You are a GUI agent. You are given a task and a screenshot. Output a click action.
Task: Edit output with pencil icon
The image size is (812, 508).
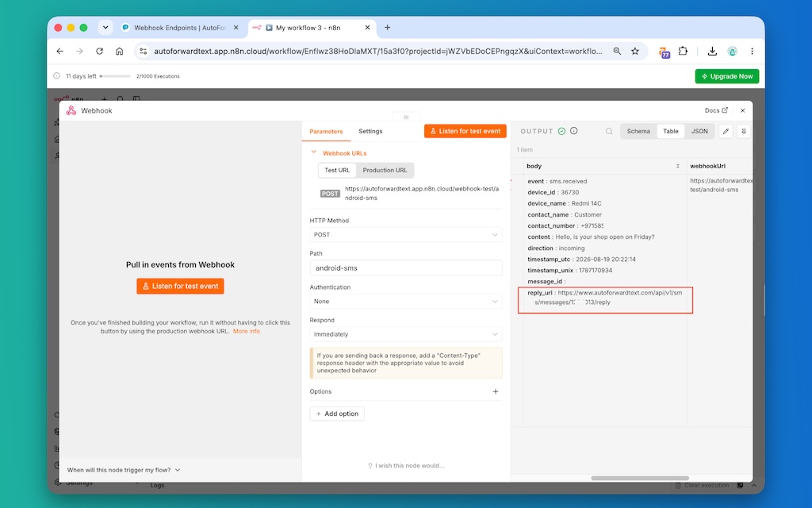pyautogui.click(x=726, y=131)
